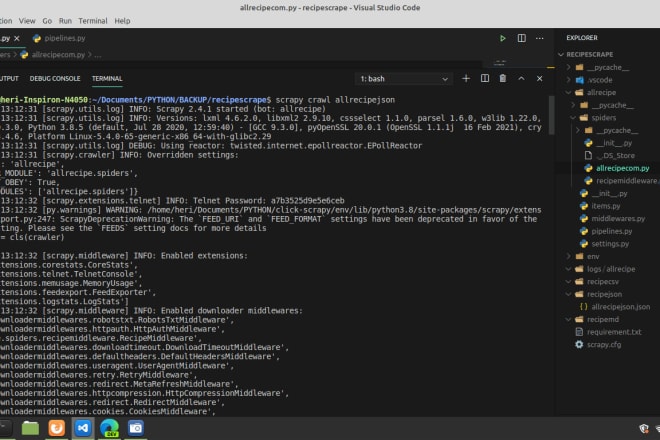This screenshot has height=440, width=660.
Task: Open the screenshot camera taskbar icon
Action: [136, 428]
